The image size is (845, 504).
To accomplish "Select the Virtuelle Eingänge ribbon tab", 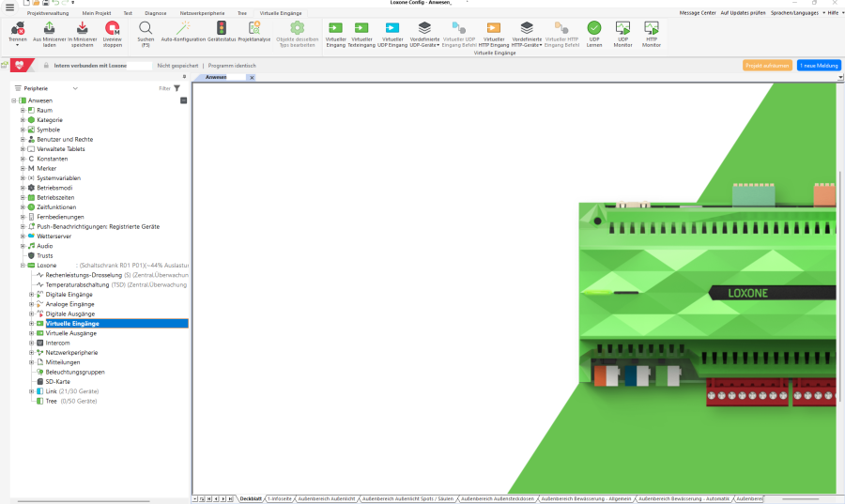I will (281, 13).
